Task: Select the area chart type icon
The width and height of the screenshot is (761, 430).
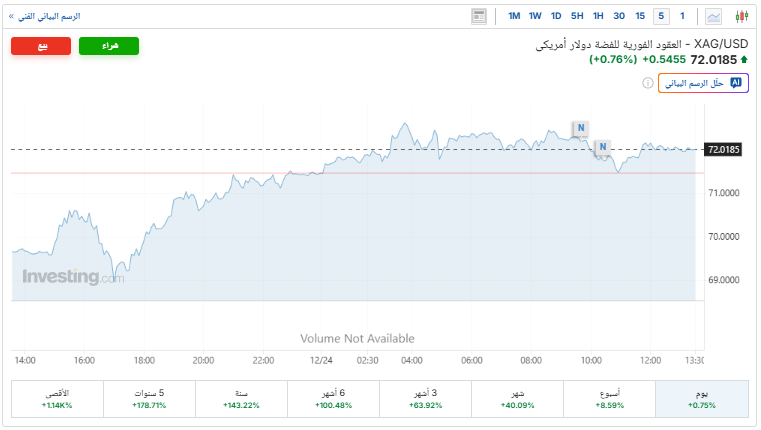Action: click(x=714, y=16)
